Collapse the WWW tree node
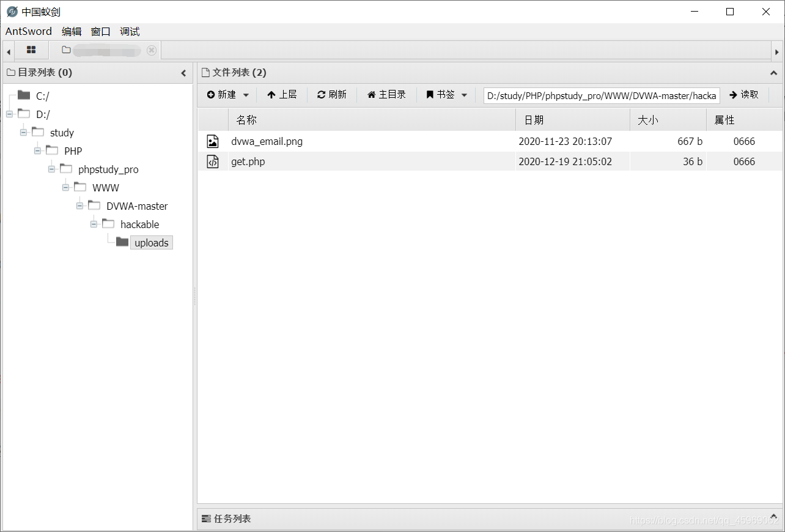Screen dimensions: 785x532 [65, 187]
